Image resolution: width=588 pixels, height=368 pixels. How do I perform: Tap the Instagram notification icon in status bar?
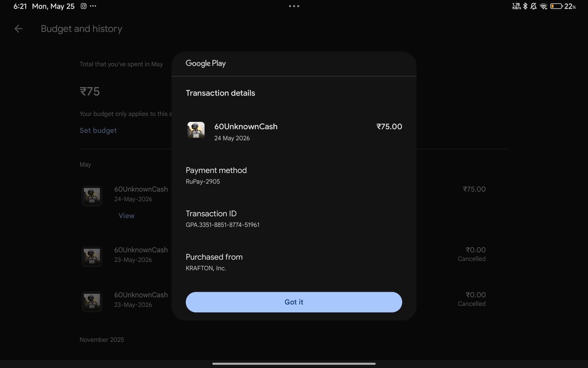84,6
